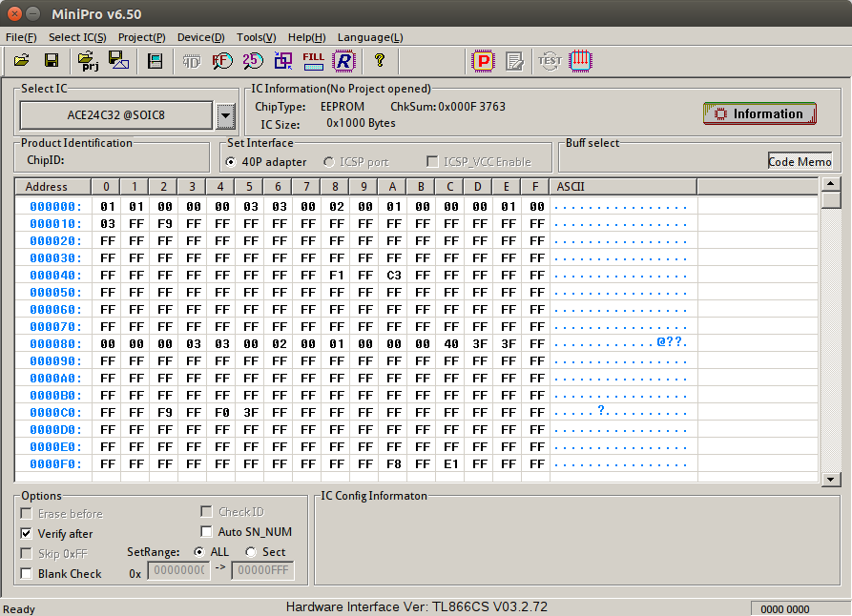Select the FILL block toolbar icon

coord(313,60)
